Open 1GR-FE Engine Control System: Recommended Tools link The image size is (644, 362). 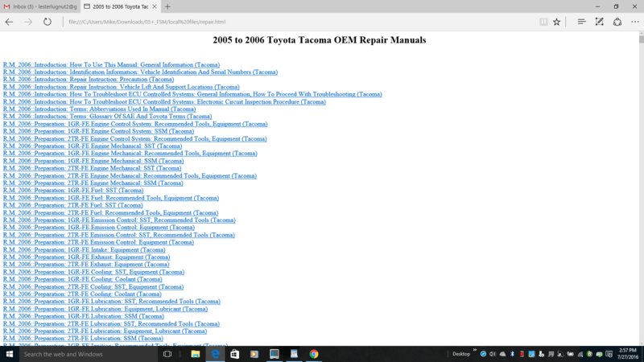(135, 124)
